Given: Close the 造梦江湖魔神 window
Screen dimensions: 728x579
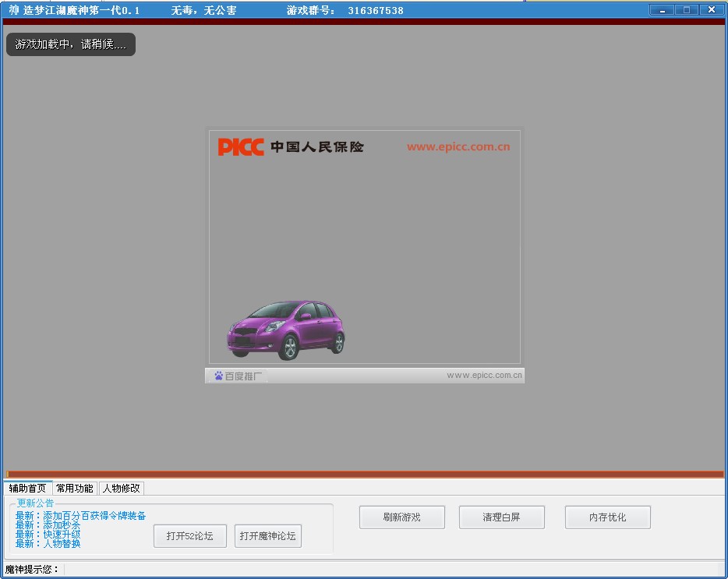Looking at the screenshot, I should click(711, 10).
